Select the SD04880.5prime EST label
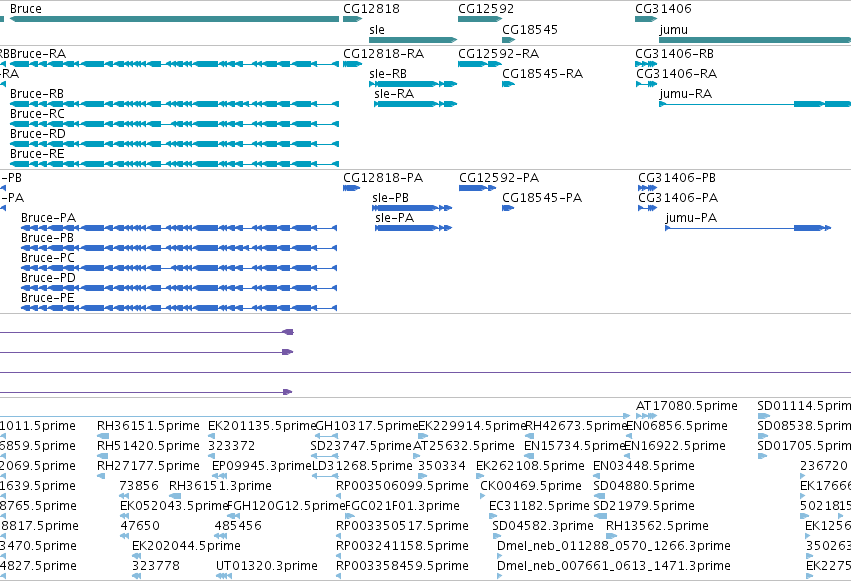The image size is (851, 581). tap(644, 486)
